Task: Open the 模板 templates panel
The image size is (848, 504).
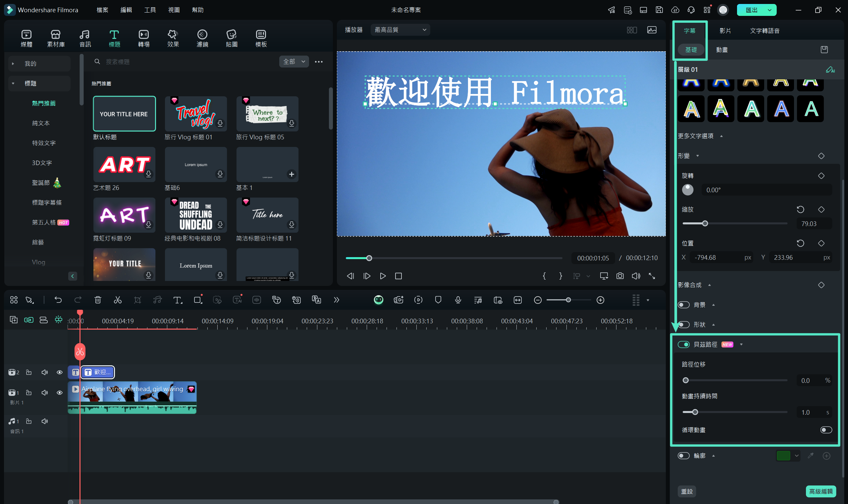Action: coord(261,38)
